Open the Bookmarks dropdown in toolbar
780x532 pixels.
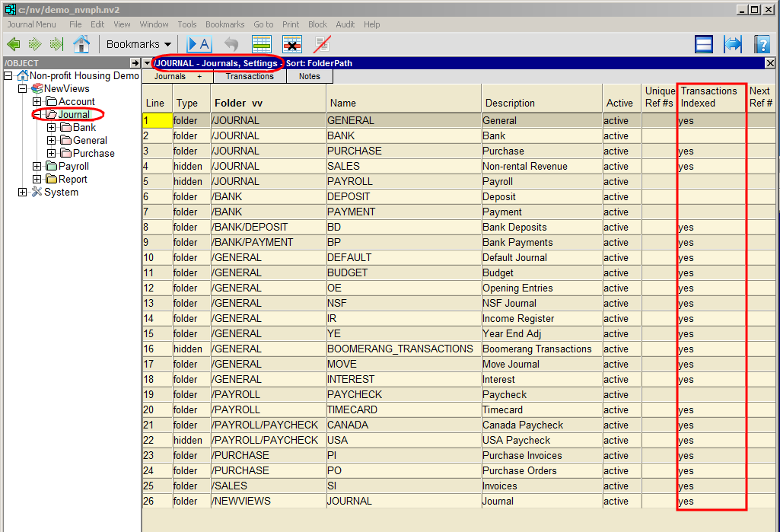pos(138,44)
